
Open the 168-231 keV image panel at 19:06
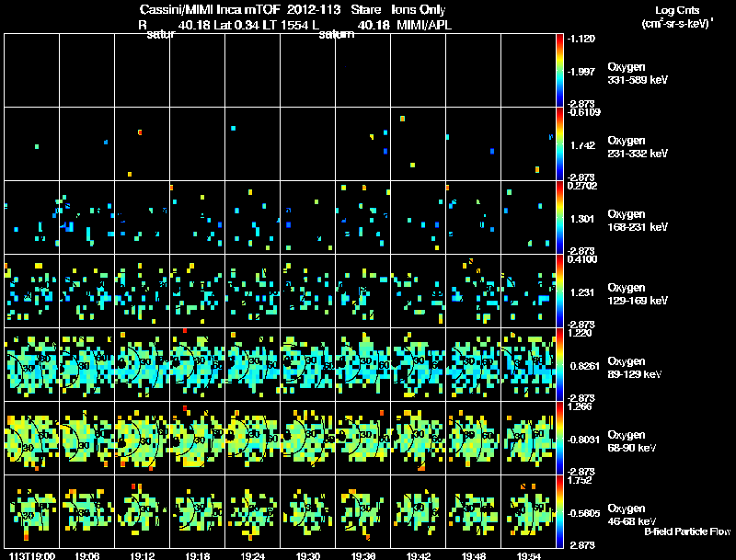[x=86, y=217]
